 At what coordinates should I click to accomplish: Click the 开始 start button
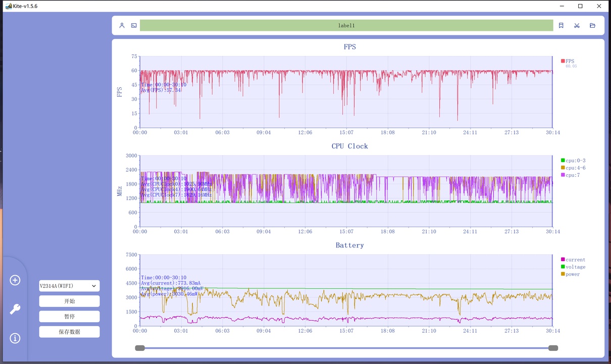click(70, 301)
